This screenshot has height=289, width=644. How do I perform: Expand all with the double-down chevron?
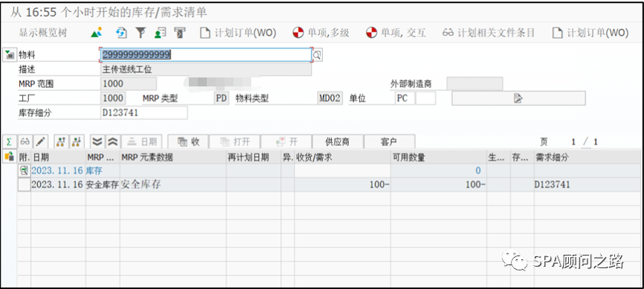coord(97,142)
